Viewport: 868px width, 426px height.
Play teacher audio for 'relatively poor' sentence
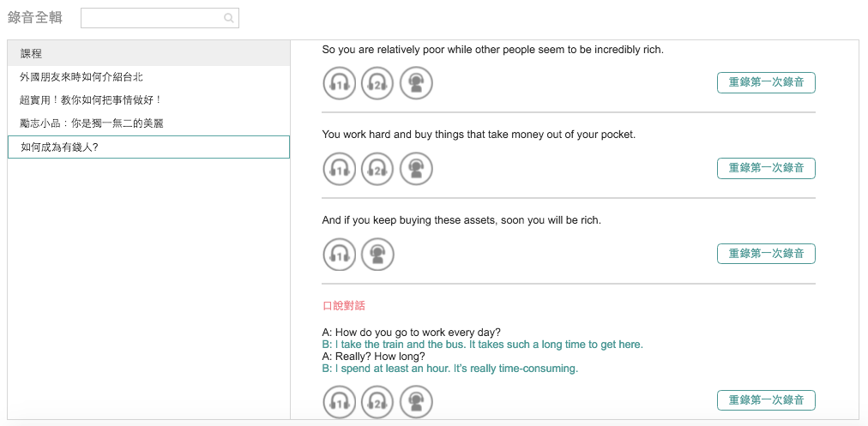coord(416,83)
